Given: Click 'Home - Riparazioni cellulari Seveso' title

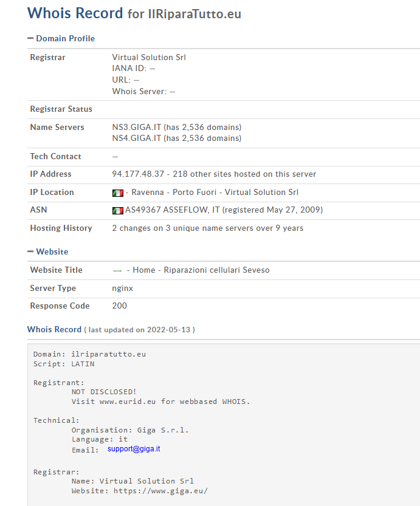Looking at the screenshot, I should click(x=201, y=270).
